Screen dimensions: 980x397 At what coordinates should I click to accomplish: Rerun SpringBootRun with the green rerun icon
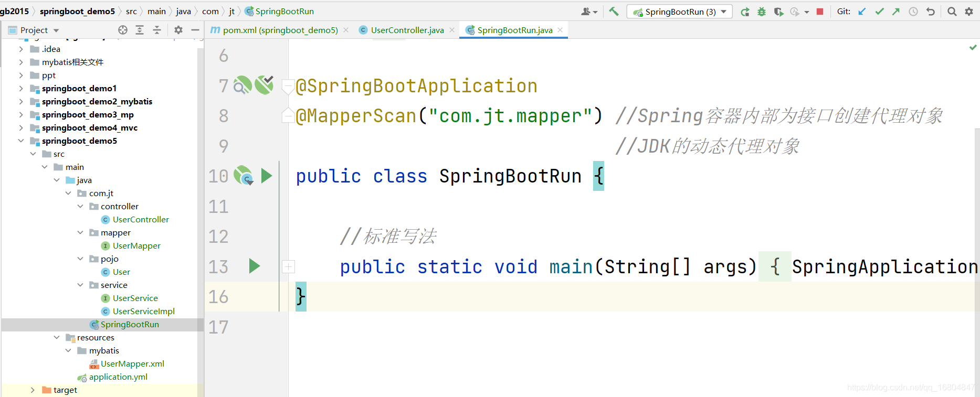[x=745, y=12]
